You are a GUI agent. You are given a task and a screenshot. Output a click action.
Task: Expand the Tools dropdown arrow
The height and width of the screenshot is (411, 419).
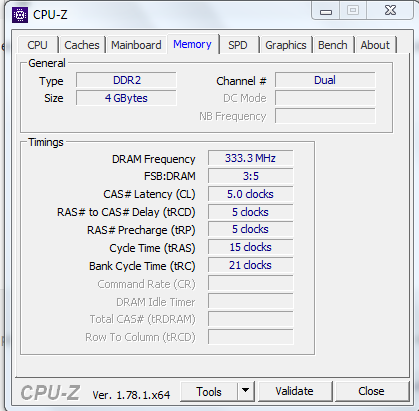click(246, 391)
